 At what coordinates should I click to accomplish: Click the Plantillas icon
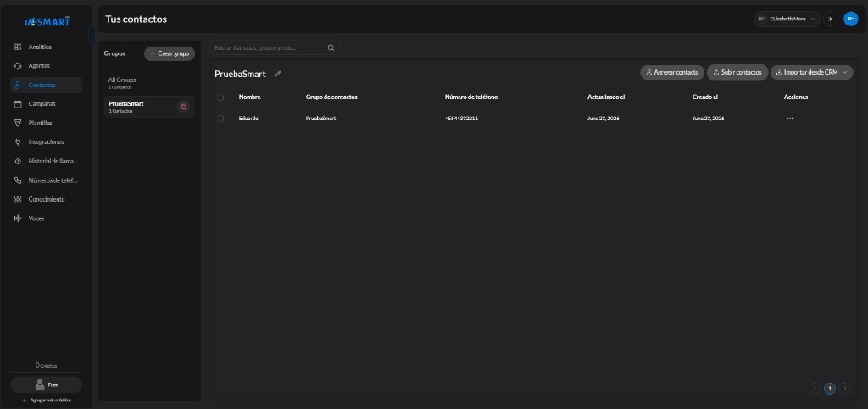tap(18, 124)
